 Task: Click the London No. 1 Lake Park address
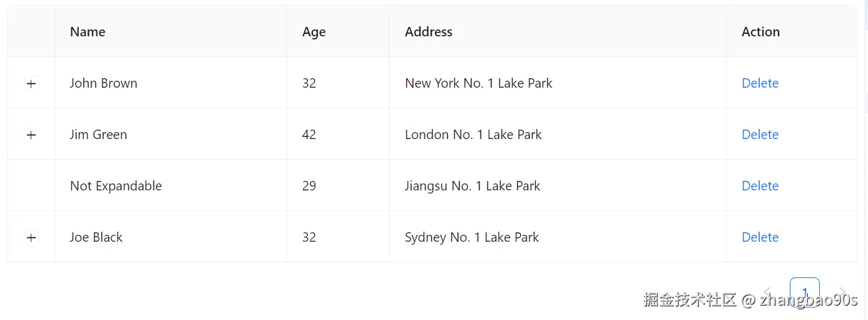pyautogui.click(x=473, y=135)
